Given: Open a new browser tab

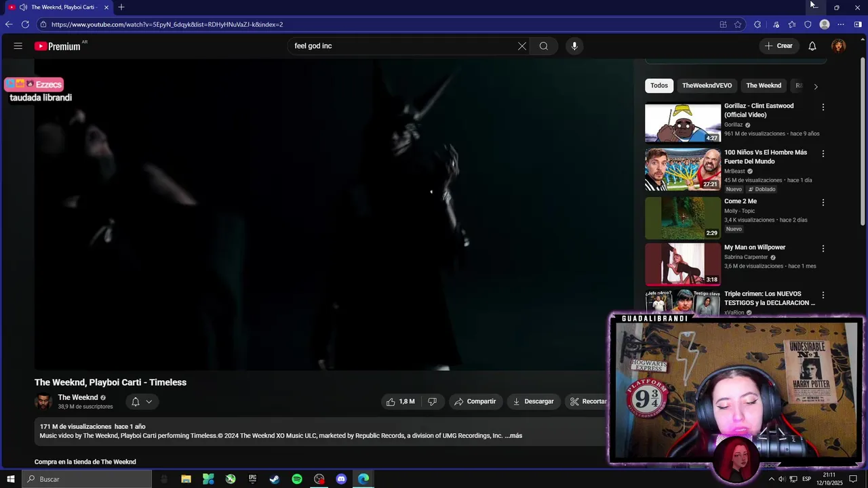Looking at the screenshot, I should 121,7.
